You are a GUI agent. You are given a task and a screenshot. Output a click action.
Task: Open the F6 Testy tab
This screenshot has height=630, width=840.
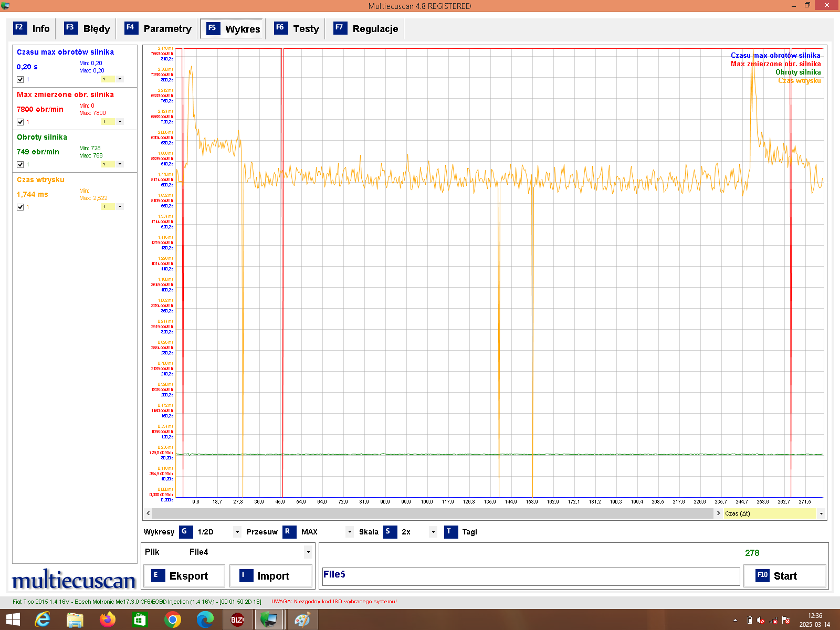pos(297,28)
